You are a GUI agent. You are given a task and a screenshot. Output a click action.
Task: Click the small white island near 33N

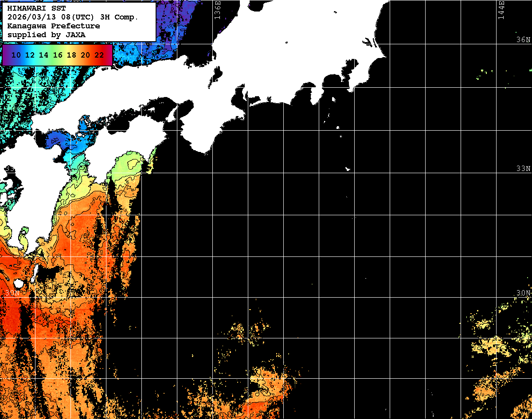click(x=348, y=169)
